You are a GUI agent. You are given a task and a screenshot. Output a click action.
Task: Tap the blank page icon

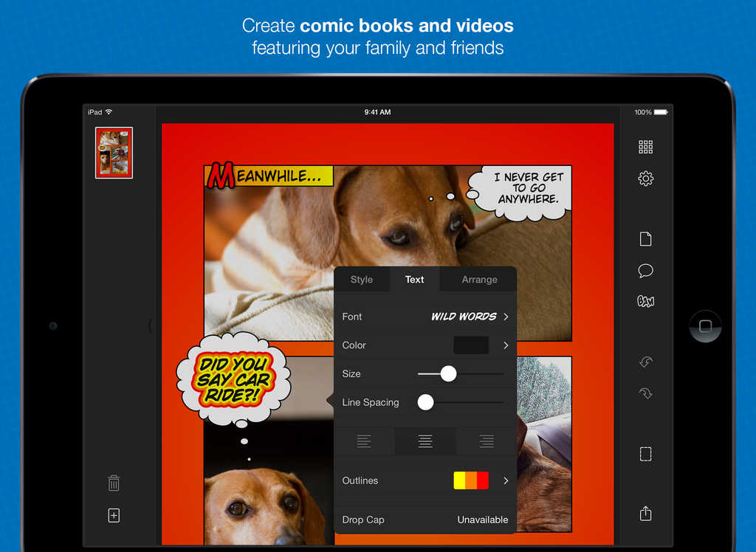(645, 239)
